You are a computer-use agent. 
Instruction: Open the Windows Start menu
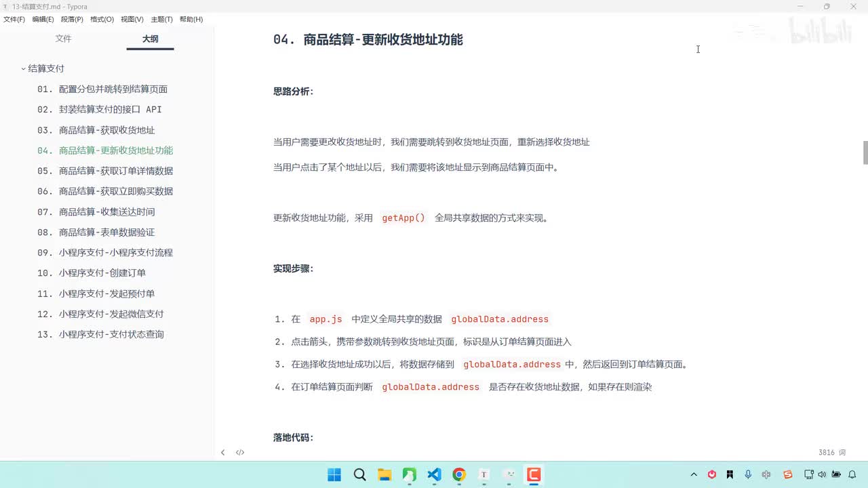coord(334,474)
